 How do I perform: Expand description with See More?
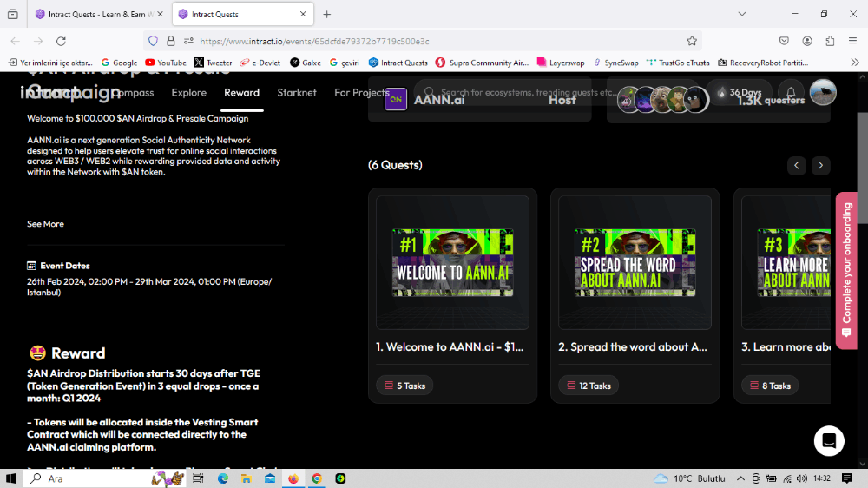tap(45, 224)
